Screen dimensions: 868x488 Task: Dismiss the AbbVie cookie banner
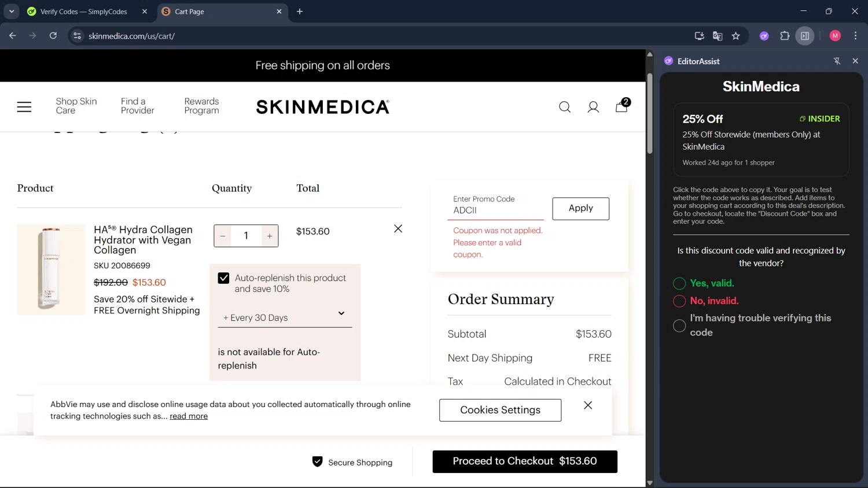(x=588, y=405)
